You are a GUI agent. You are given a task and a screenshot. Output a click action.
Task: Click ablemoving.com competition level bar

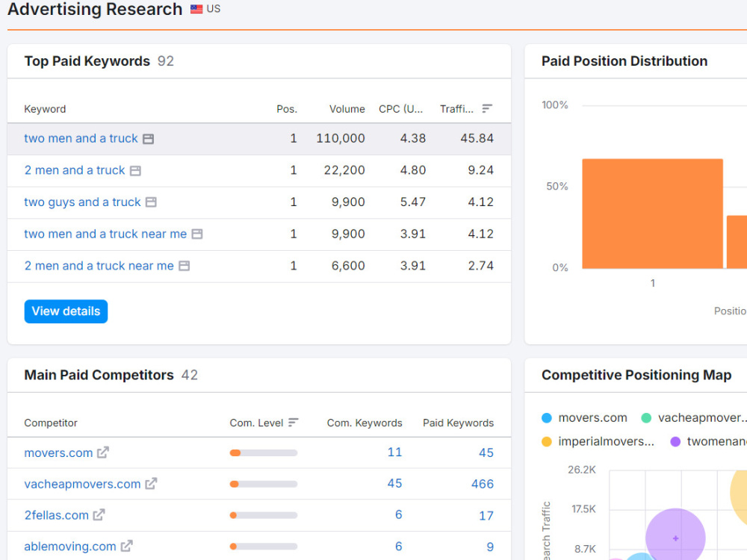pyautogui.click(x=264, y=547)
